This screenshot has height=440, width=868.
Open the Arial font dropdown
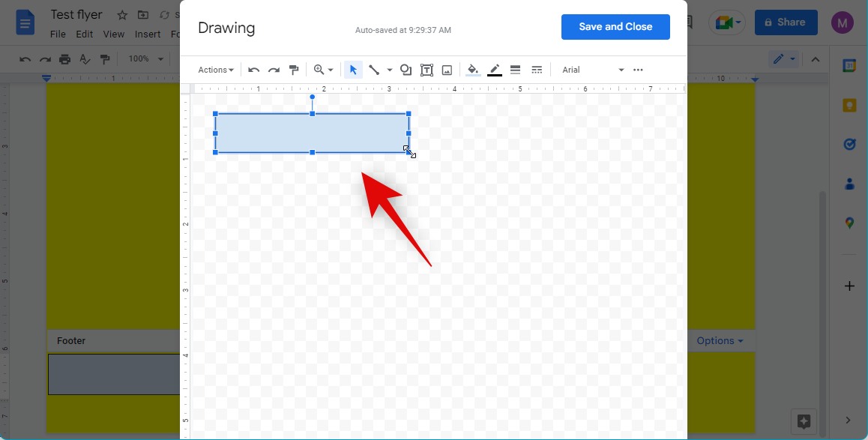click(592, 70)
